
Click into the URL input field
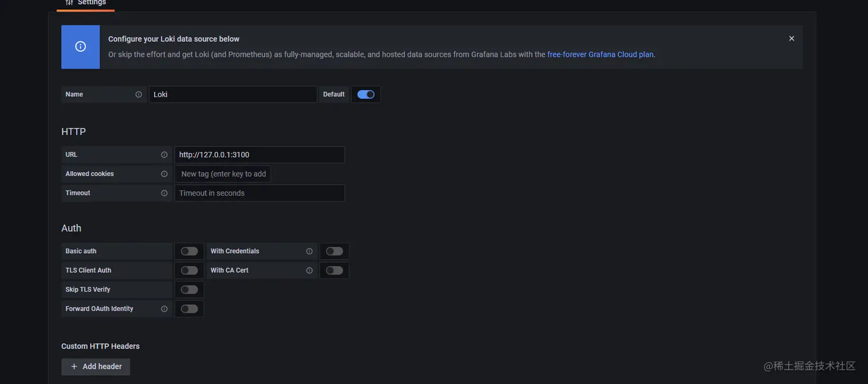[x=259, y=155]
